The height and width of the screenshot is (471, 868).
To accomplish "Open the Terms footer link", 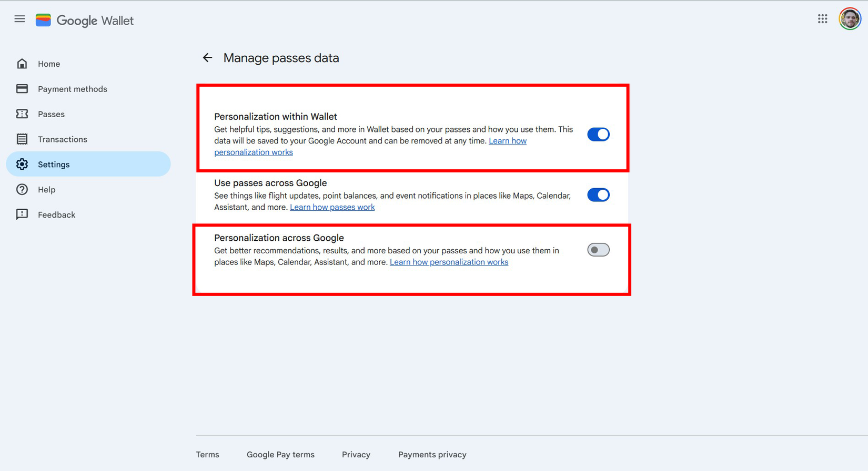I will [x=208, y=455].
